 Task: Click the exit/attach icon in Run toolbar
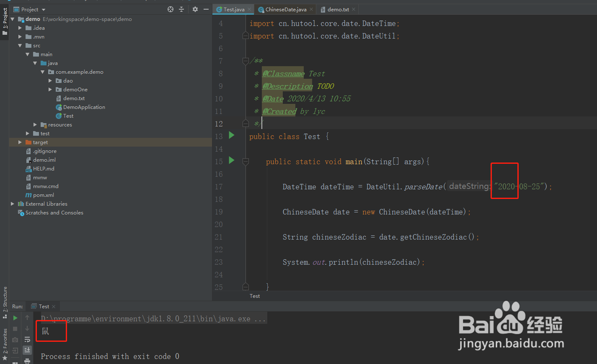click(15, 351)
